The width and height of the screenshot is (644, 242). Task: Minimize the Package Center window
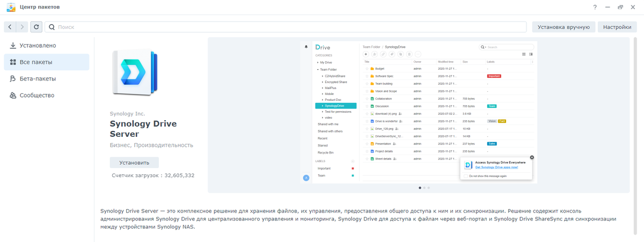[x=608, y=7]
